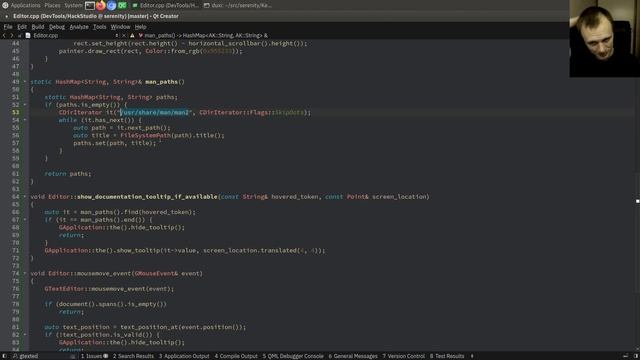The width and height of the screenshot is (640, 360).
Task: Launch Firefox from the top panel
Action: (x=100, y=5)
